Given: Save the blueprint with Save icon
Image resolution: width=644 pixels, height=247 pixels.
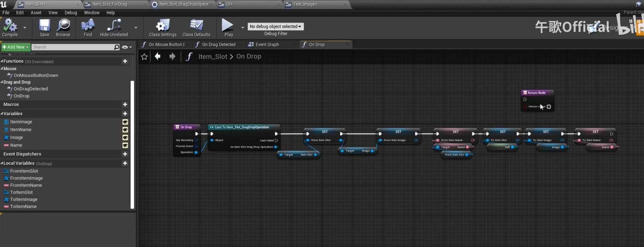Looking at the screenshot, I should 45,28.
